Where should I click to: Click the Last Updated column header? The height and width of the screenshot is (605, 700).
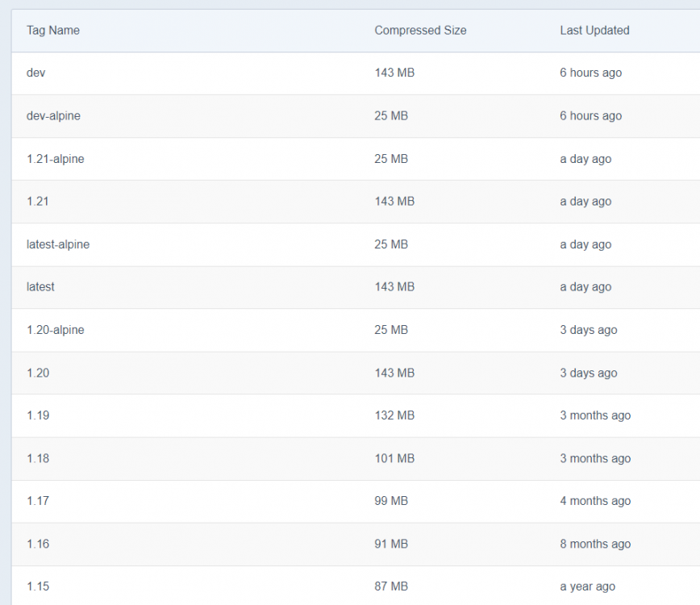594,31
